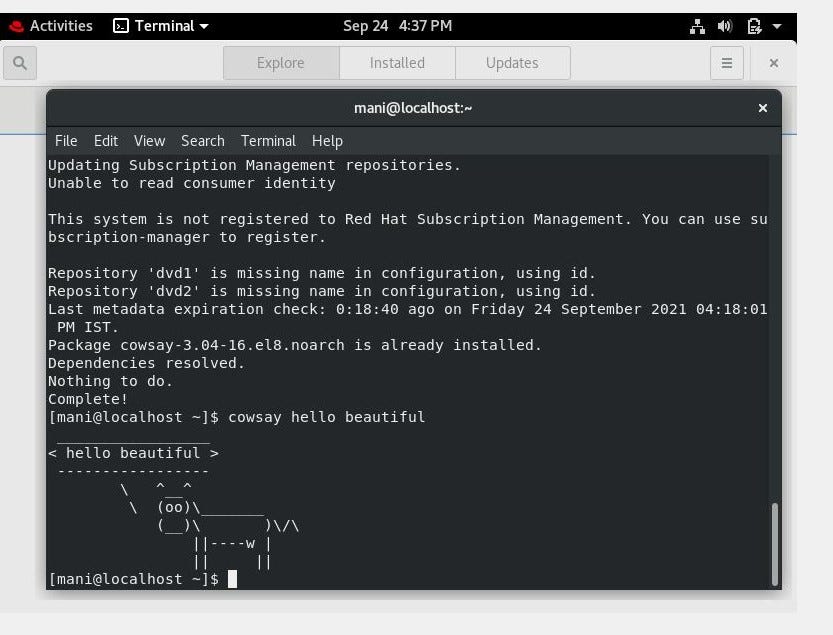Click the volume speaker icon
The height and width of the screenshot is (635, 833).
click(725, 26)
